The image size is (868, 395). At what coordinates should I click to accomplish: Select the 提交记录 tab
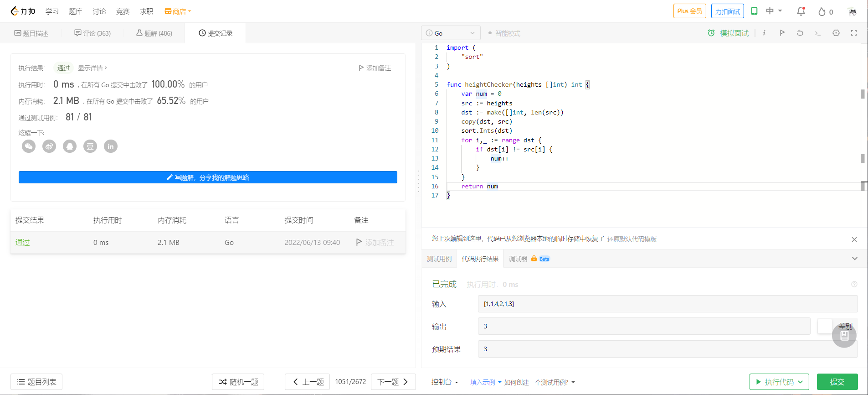point(216,33)
